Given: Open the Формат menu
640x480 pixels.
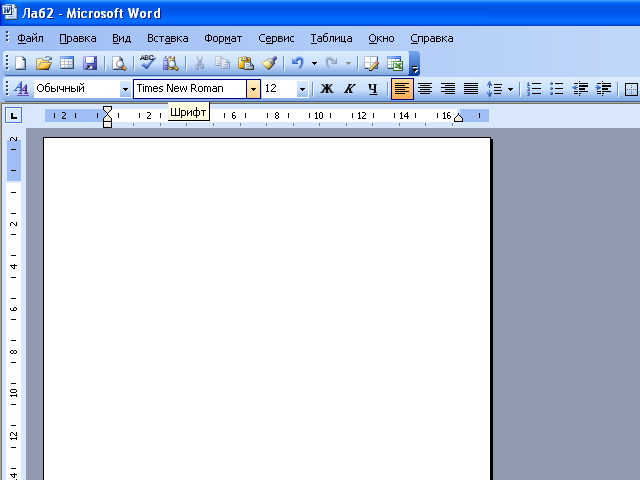Looking at the screenshot, I should [x=223, y=38].
